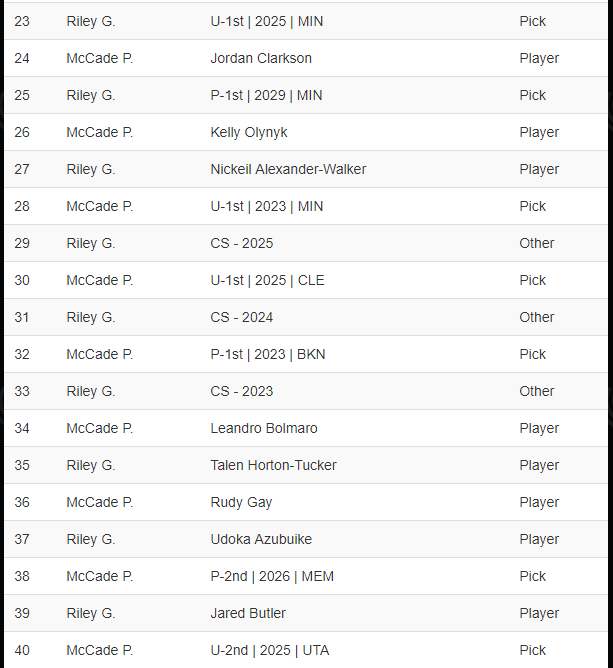Click pick number 40 cell
613x668 pixels.
coord(22,651)
